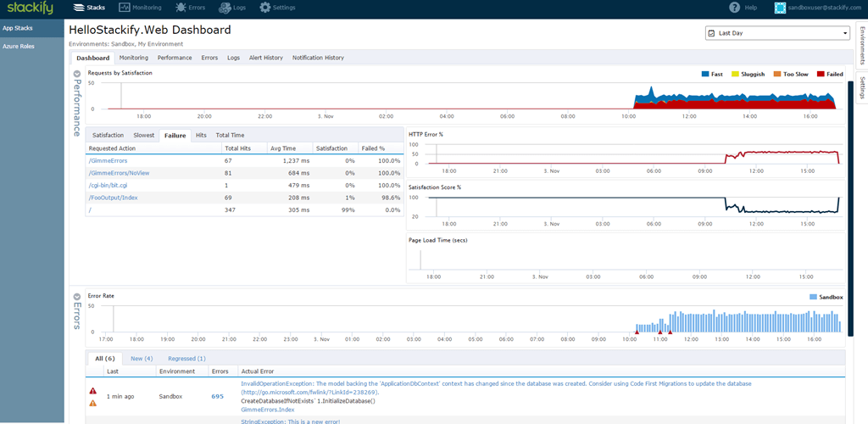Switch to the Monitoring tab
Viewport: 868px width, 424px height.
[x=133, y=58]
